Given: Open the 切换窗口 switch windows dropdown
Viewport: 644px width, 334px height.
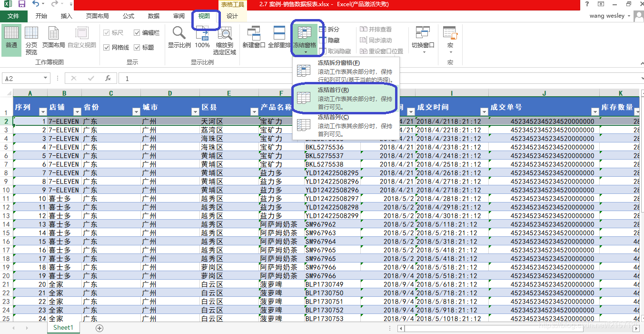Looking at the screenshot, I should [x=423, y=40].
